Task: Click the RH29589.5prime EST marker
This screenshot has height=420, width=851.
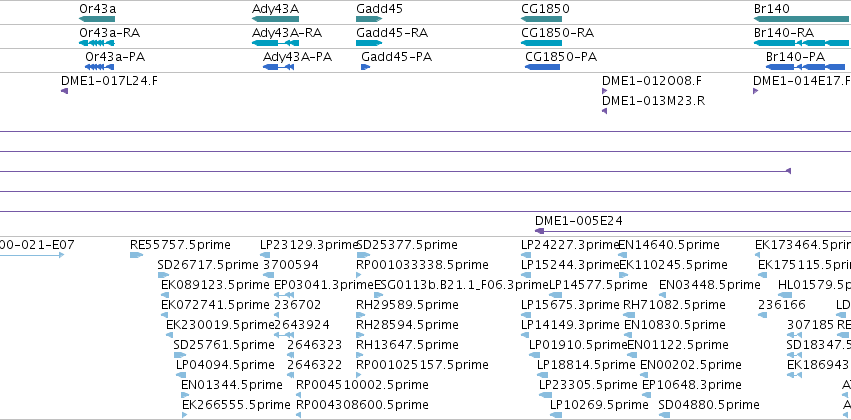Action: pos(359,315)
